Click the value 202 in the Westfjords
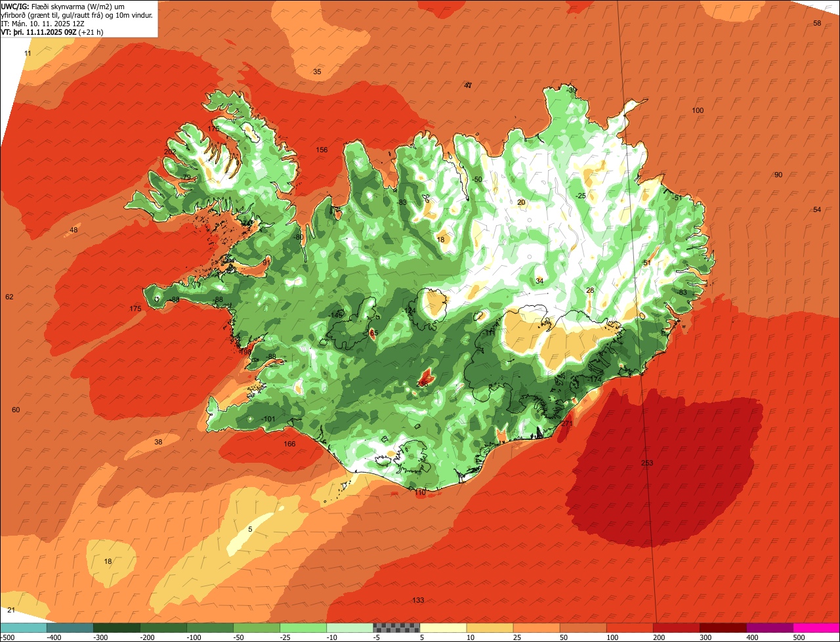This screenshot has height=642, width=840. point(170,152)
